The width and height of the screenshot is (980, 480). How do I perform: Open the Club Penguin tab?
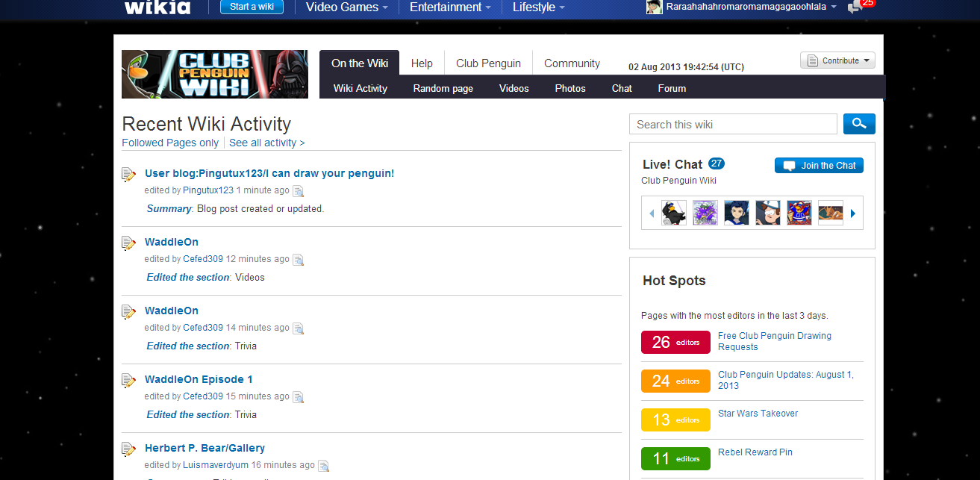(488, 63)
